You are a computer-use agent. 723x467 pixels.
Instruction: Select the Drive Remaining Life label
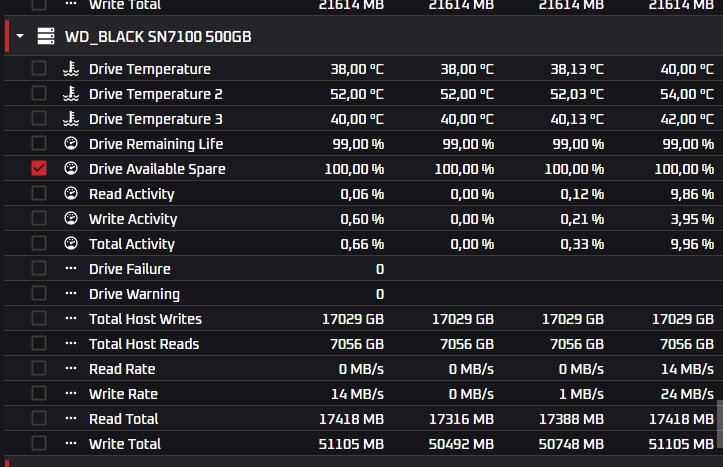(x=156, y=144)
